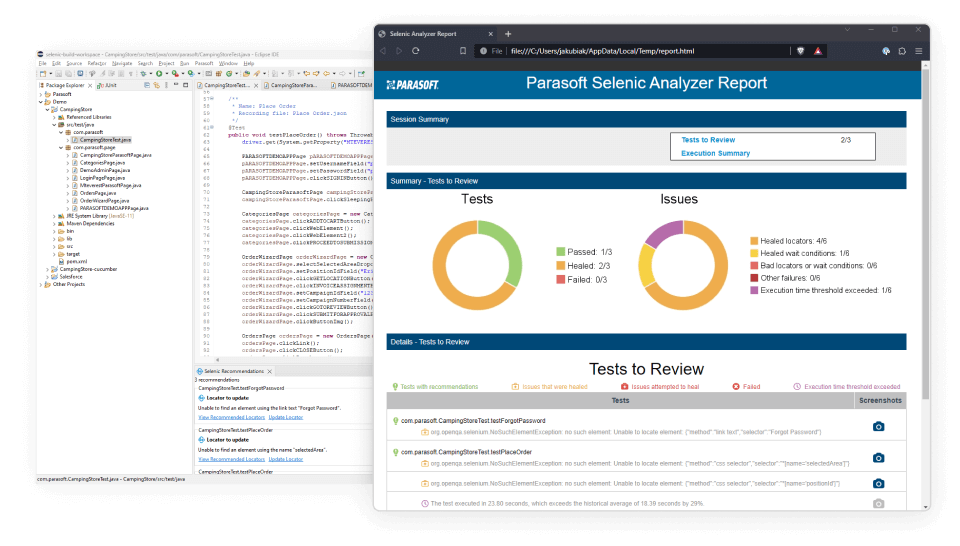Open the browser hamburger menu
The height and width of the screenshot is (546, 960).
(918, 51)
